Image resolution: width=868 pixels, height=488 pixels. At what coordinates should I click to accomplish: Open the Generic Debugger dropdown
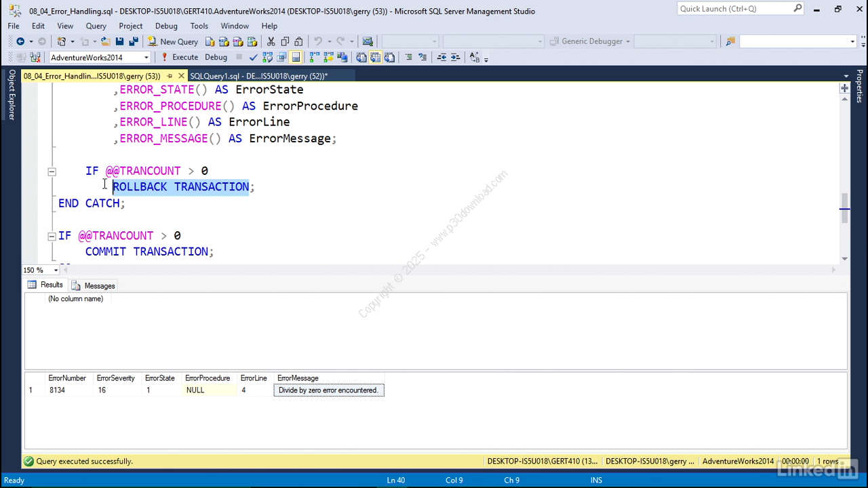[x=628, y=41]
